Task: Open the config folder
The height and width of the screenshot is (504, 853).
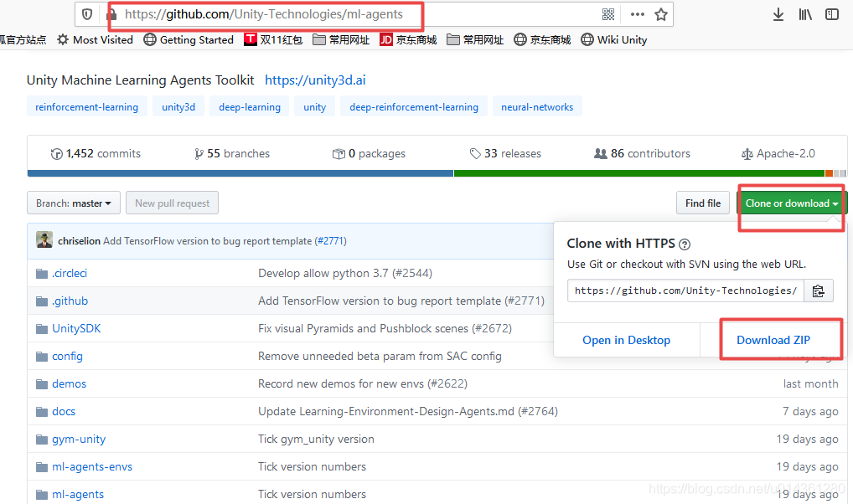Action: point(67,357)
